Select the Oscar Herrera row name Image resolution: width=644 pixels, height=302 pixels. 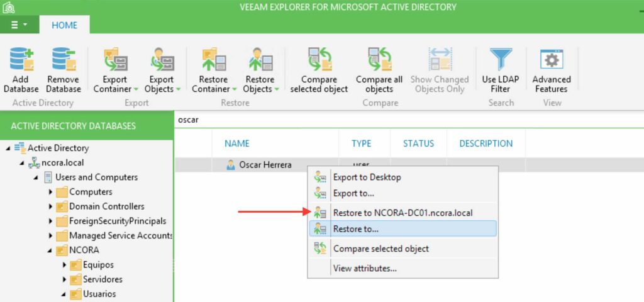(265, 165)
